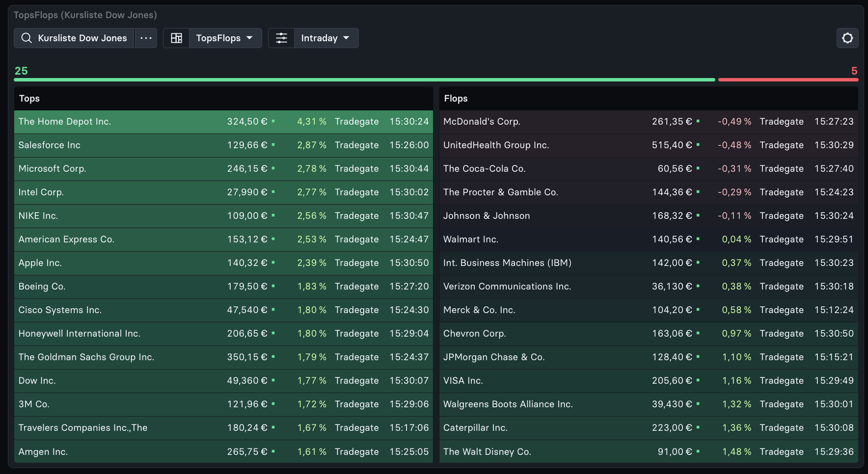
Task: Click Tradegate exchange in Apple Inc. row
Action: point(357,263)
